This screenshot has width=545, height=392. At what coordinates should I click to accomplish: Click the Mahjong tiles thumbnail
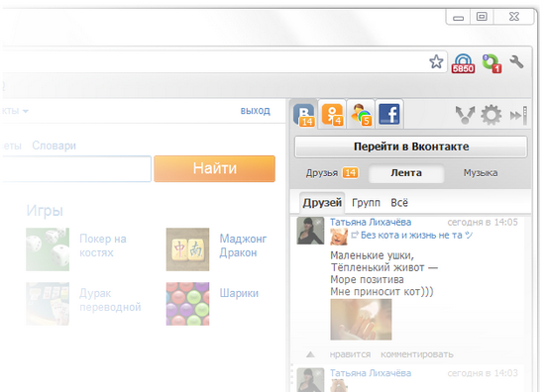[x=187, y=249]
